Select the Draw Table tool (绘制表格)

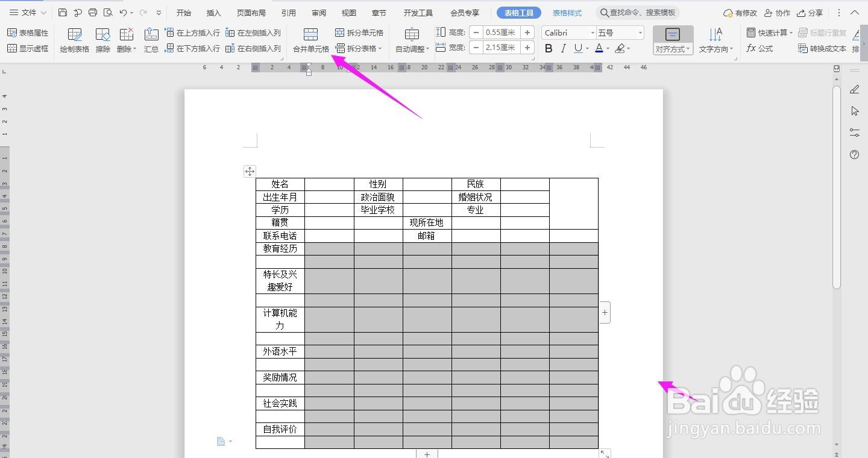(x=75, y=40)
